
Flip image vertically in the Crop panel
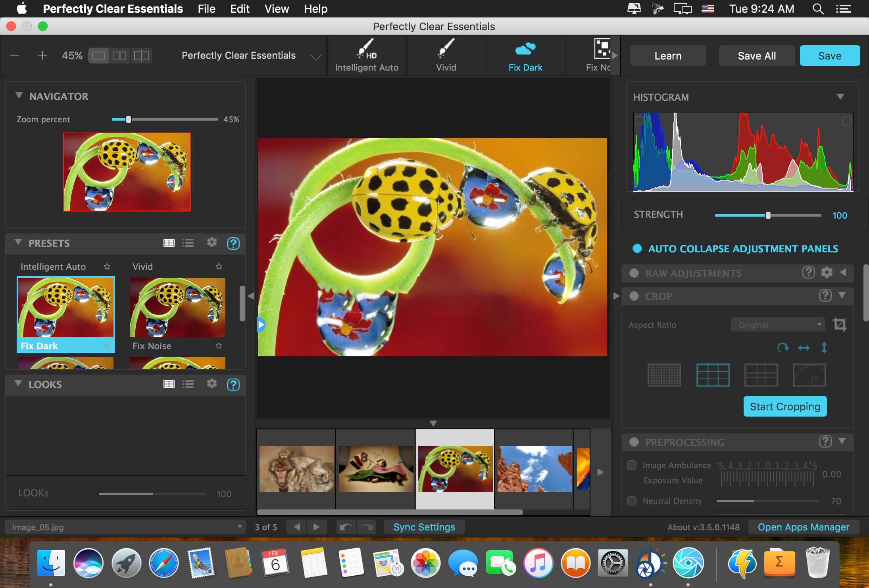coord(824,348)
